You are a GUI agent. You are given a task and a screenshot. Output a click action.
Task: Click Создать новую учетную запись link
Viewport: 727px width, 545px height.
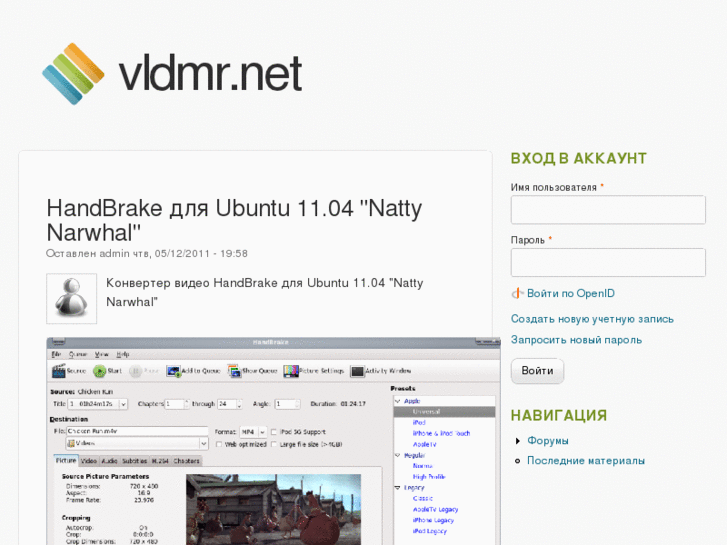pyautogui.click(x=592, y=319)
